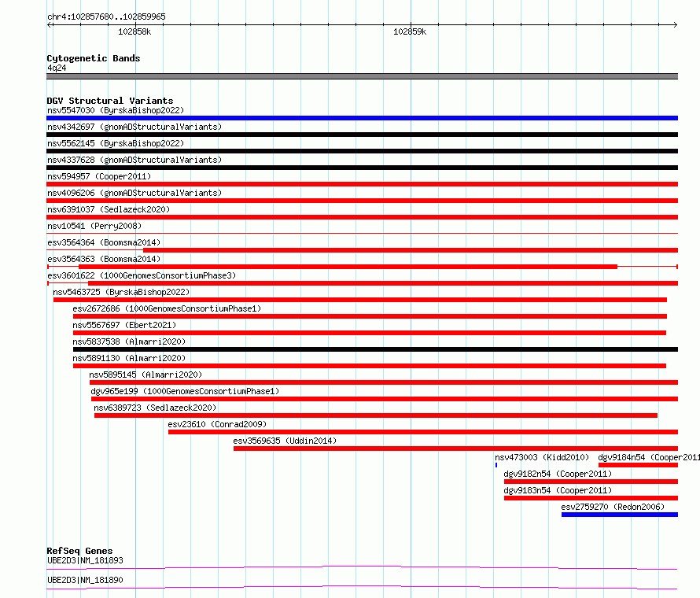The height and width of the screenshot is (598, 700).
Task: Open UBE2D3|NM_181893 gene label
Action: (85, 560)
